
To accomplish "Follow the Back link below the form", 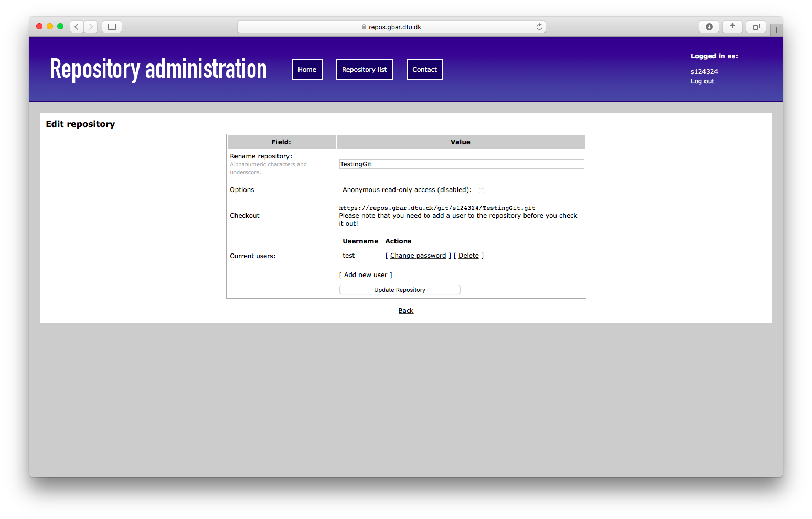I will tap(406, 311).
